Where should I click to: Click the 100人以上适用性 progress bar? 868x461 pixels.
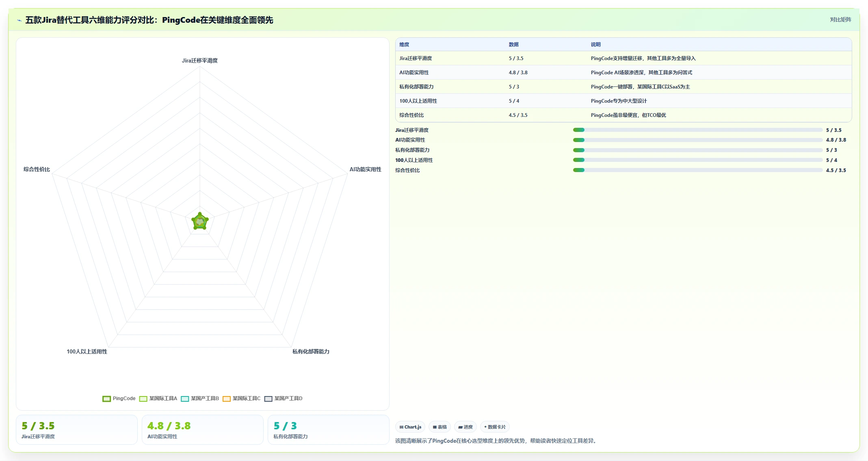click(698, 160)
